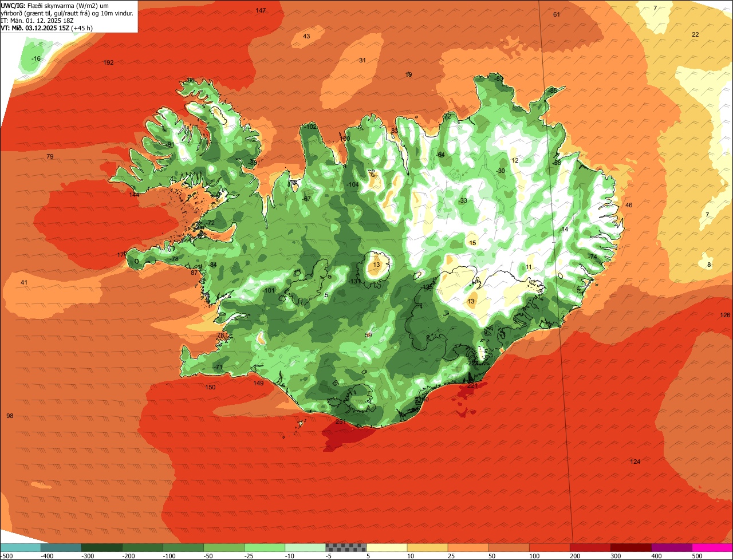Select the value 46 off the east coast
The height and width of the screenshot is (560, 733).
click(x=629, y=205)
